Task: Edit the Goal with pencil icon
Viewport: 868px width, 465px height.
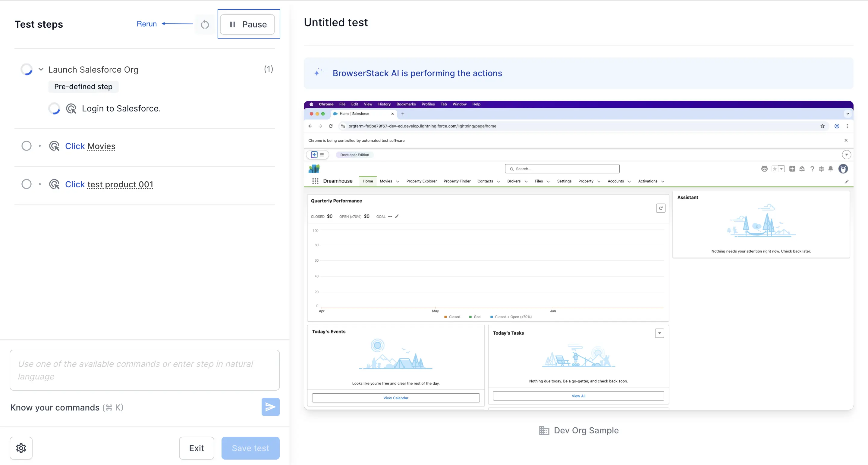Action: (397, 216)
